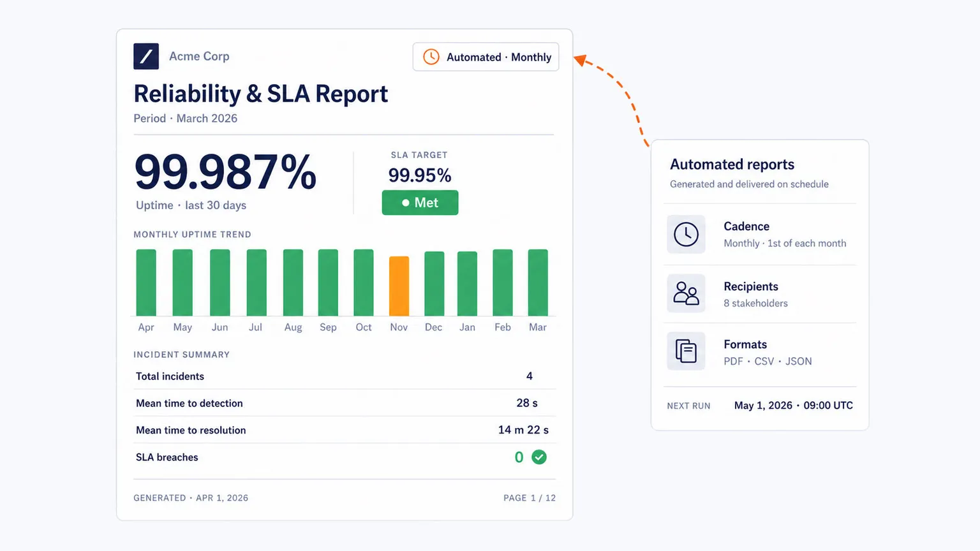Select the March uptime bar
Viewport: 980px width, 551px height.
(538, 283)
